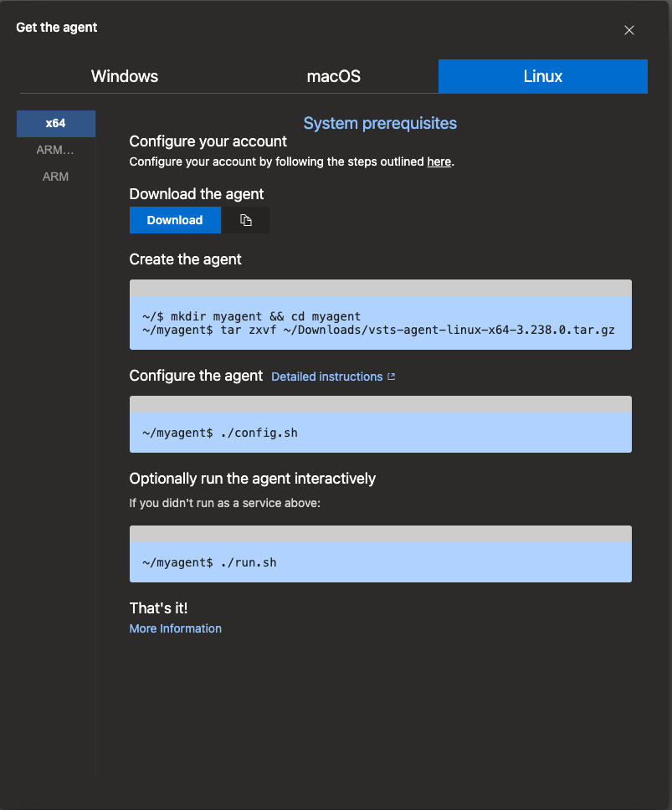Image resolution: width=672 pixels, height=810 pixels.
Task: Click the 'If you didn't run as a service' note
Action: coord(224,503)
